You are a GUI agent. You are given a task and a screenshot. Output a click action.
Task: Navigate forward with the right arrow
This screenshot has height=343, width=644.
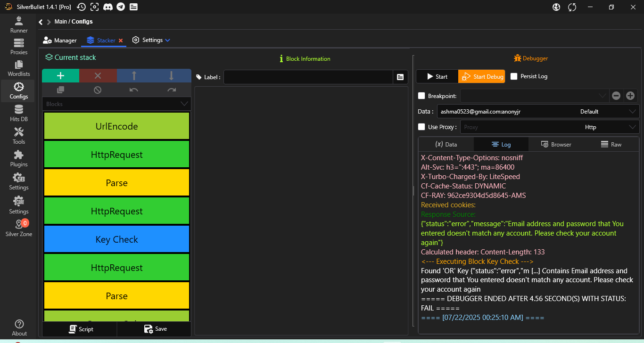click(49, 22)
